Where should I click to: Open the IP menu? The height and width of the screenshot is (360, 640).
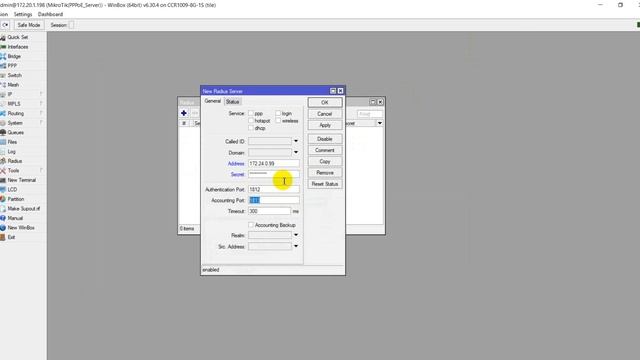[10, 94]
